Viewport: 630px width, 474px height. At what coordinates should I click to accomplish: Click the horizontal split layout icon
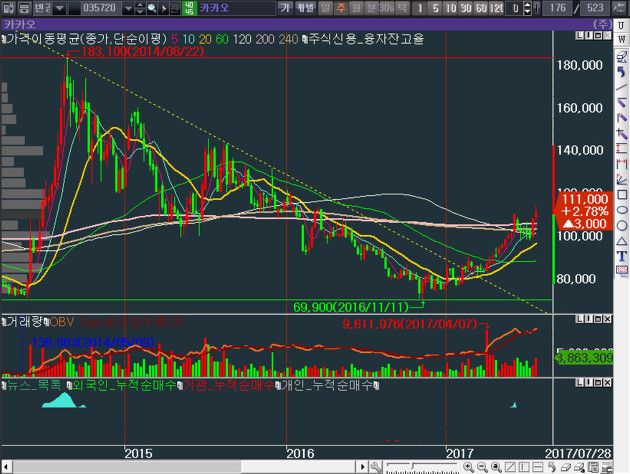tap(538, 467)
